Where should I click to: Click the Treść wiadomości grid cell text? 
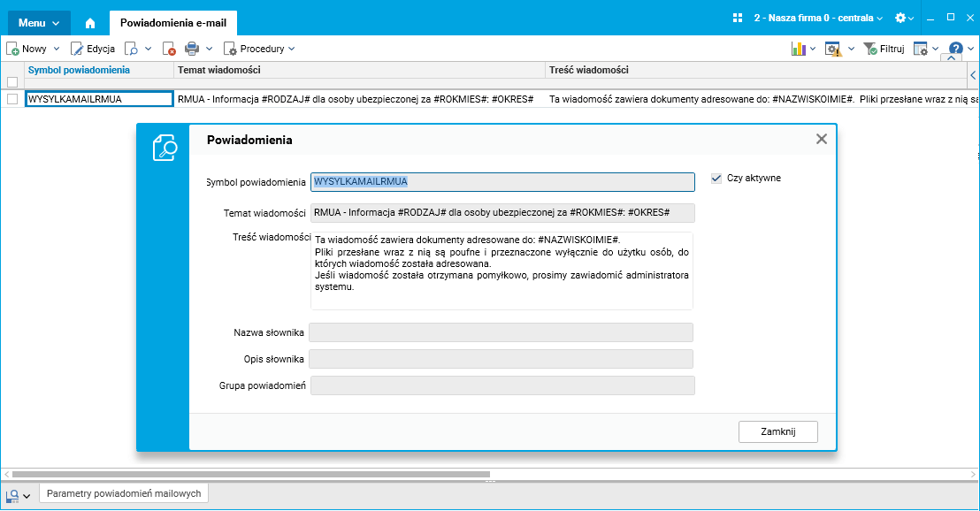(762, 99)
